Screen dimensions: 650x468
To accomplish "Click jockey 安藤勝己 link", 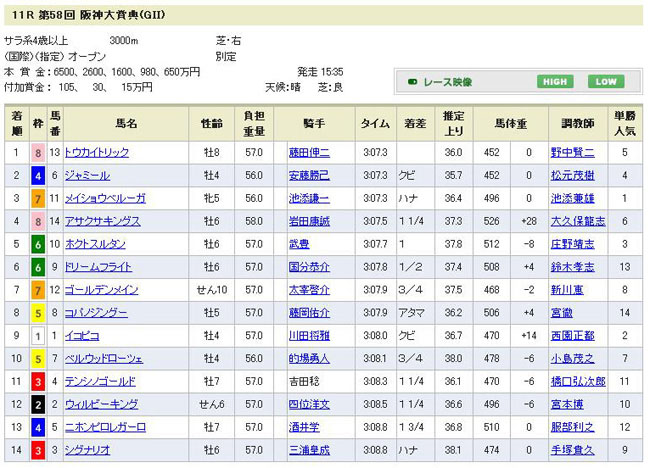I will coord(309,175).
